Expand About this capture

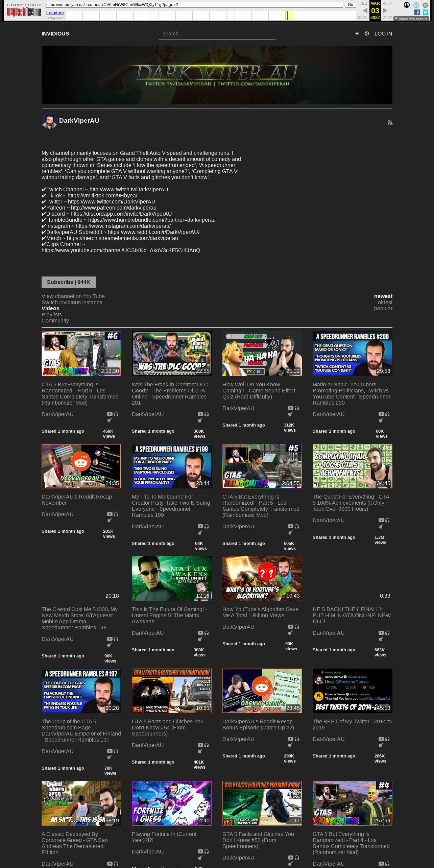click(411, 19)
